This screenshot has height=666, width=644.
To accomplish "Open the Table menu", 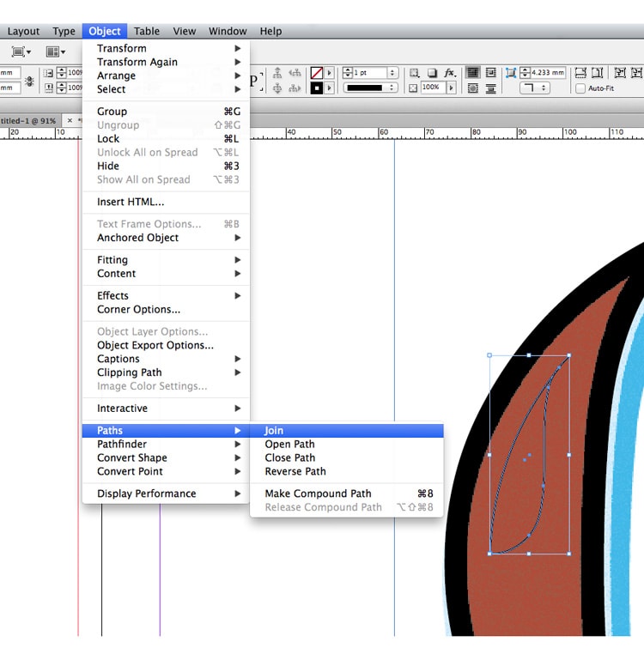I will click(x=147, y=31).
